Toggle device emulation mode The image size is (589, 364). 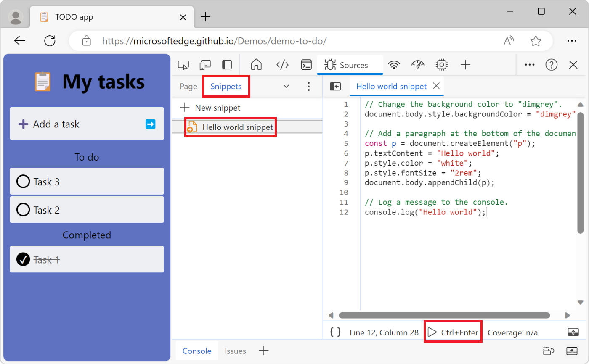[205, 65]
